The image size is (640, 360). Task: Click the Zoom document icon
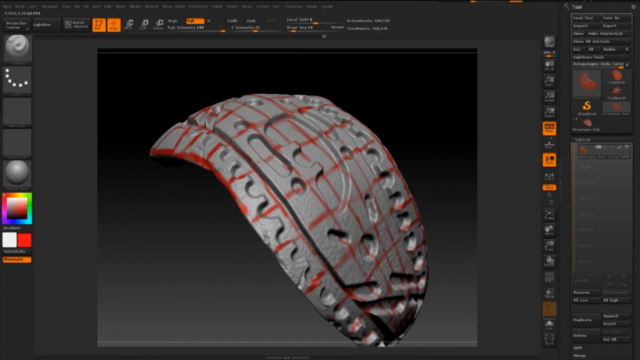click(x=549, y=81)
